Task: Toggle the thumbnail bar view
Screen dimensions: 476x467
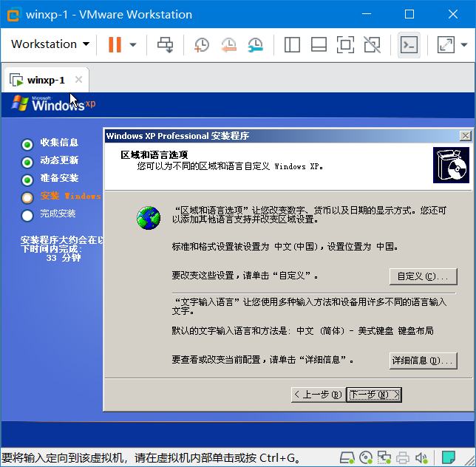Action: click(x=319, y=45)
